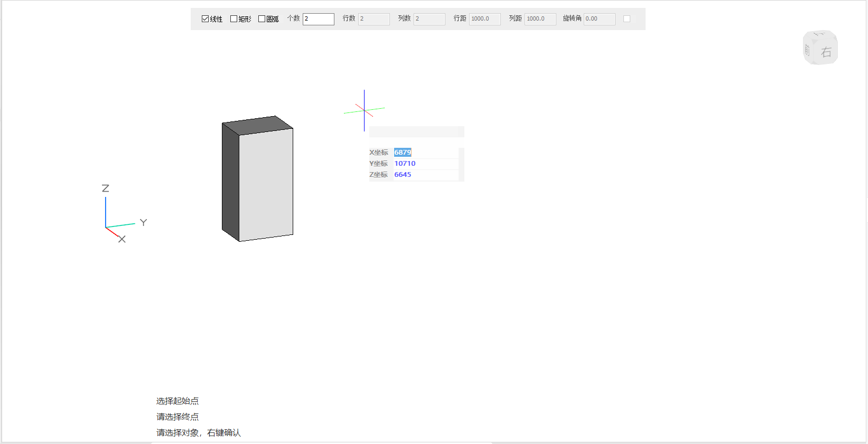Viewport: 868px width, 444px height.
Task: Click the Z坐标 label
Action: [378, 175]
